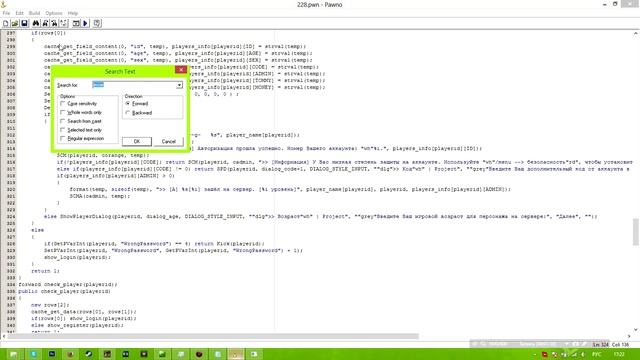Click the taskbar clock showing 17:22
Viewport: 640px width, 360px height.
tap(619, 354)
